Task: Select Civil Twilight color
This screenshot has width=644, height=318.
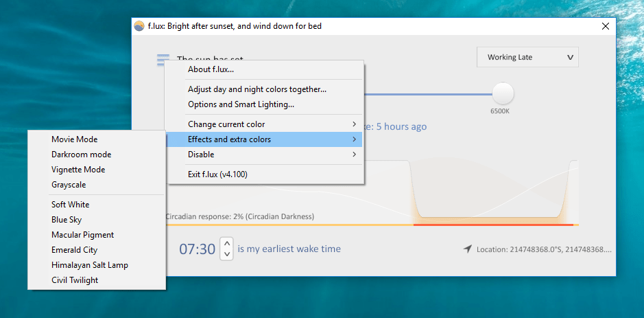Action: [97, 280]
